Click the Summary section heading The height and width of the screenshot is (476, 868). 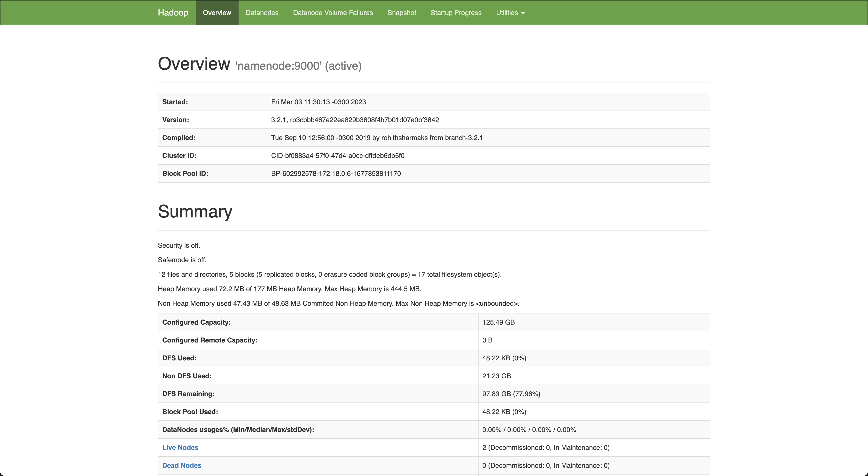195,211
